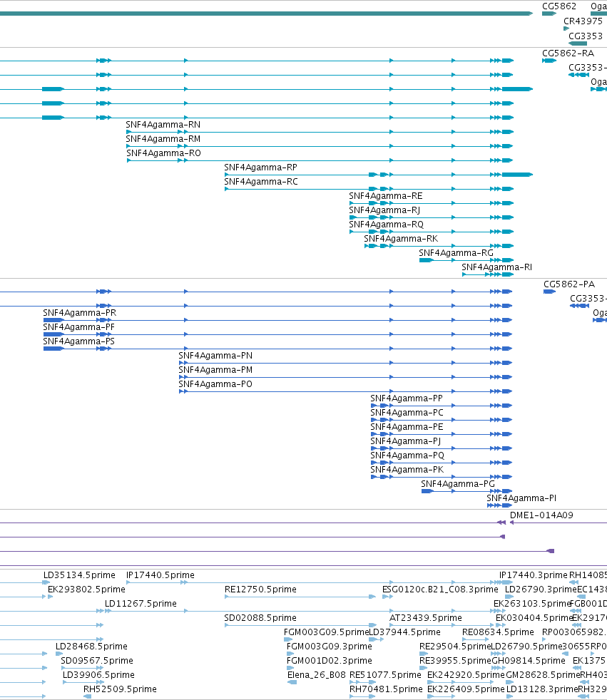Select protein SNF4Agamma-PP
This screenshot has height=700, width=607.
407,398
